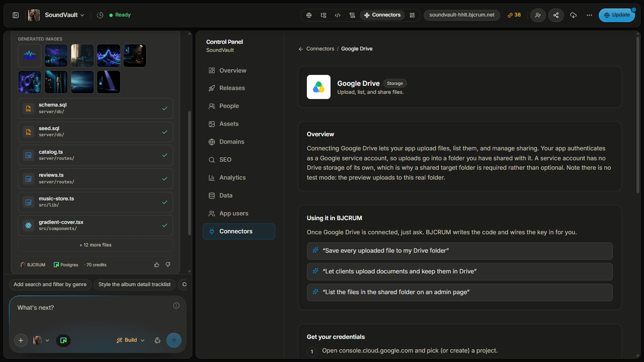Viewport: 644px width, 362px height.
Task: Open version history clock icon
Action: coord(100,15)
